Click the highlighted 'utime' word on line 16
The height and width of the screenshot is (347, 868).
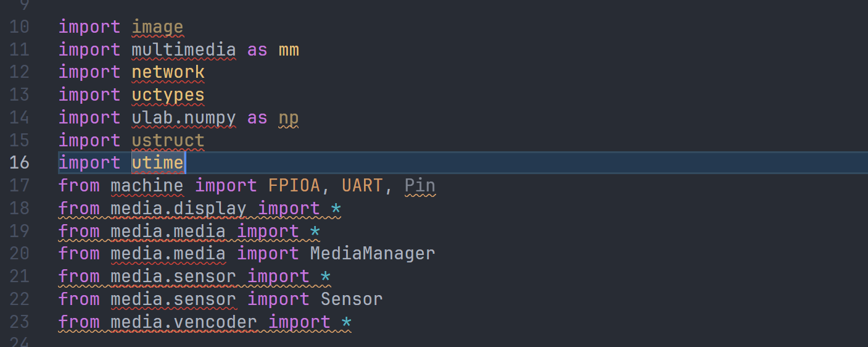point(158,163)
